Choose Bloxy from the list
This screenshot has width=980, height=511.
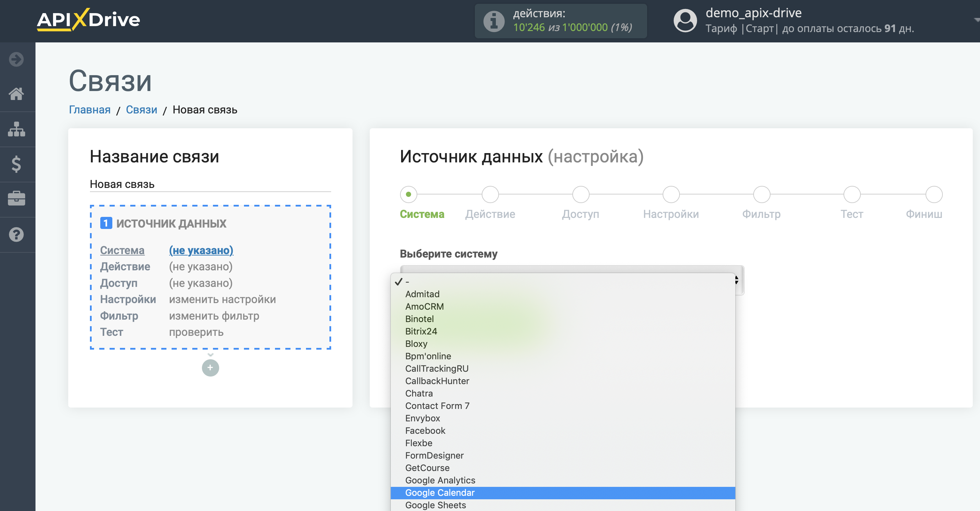click(563, 344)
